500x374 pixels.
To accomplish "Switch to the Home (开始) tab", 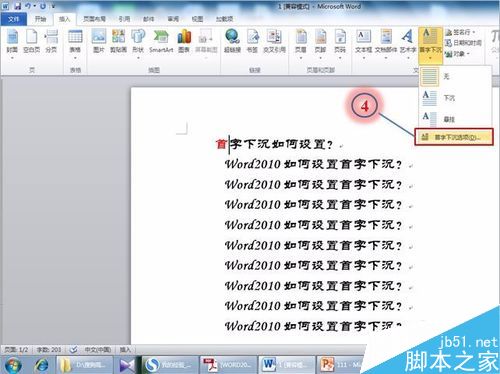I will pyautogui.click(x=40, y=19).
